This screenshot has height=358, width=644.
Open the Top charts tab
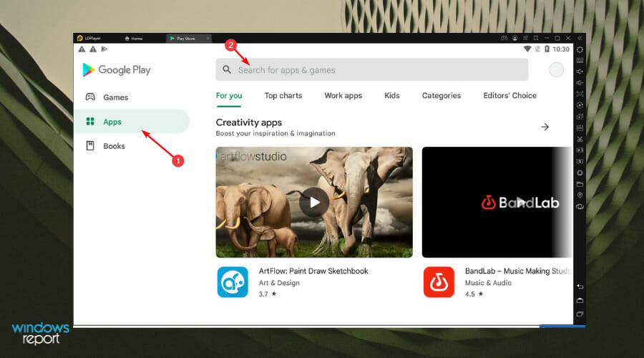click(283, 95)
